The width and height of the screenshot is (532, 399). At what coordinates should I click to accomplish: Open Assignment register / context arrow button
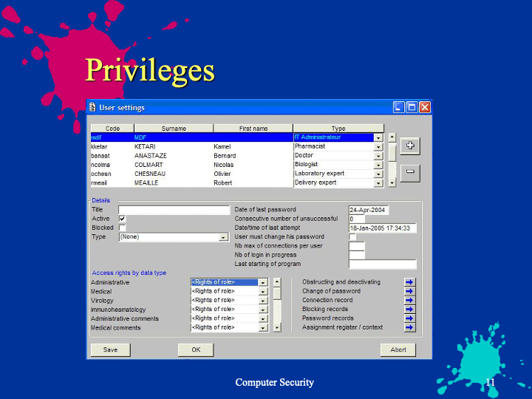click(x=409, y=327)
